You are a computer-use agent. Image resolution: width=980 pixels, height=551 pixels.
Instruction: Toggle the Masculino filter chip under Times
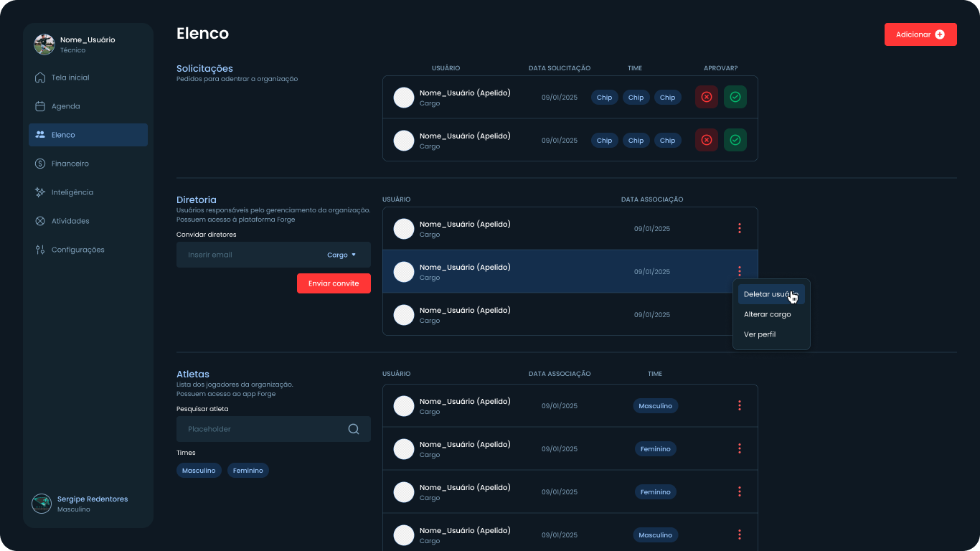199,471
